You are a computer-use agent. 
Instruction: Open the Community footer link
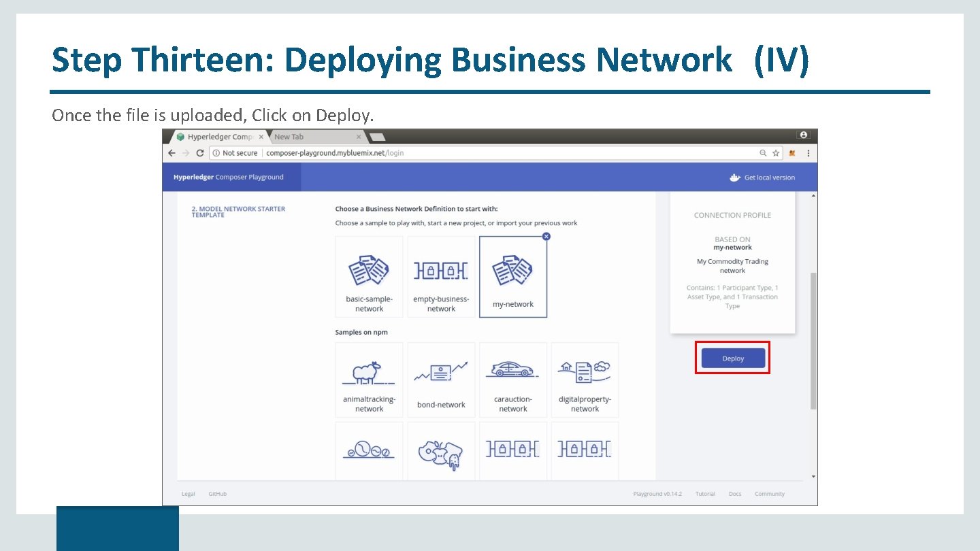click(x=770, y=494)
